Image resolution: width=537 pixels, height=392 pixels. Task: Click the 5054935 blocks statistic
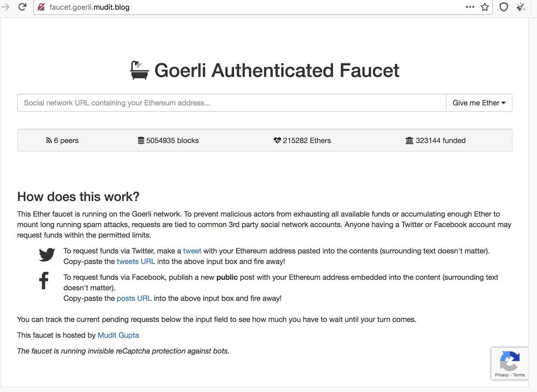pyautogui.click(x=168, y=141)
